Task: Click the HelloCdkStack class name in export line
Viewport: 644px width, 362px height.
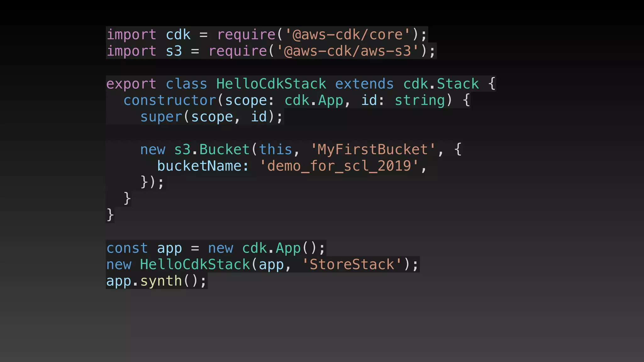Action: pos(271,84)
